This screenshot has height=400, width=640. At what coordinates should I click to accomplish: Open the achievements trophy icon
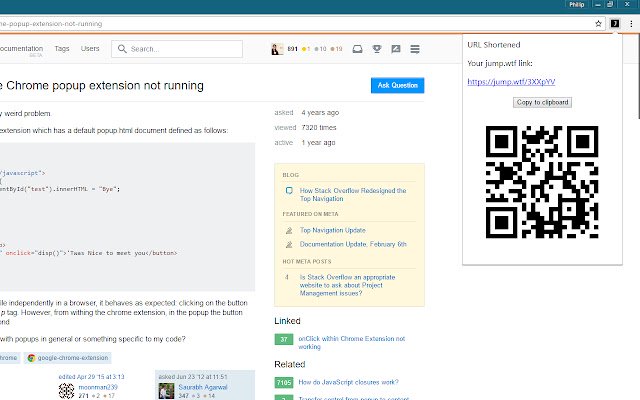(377, 49)
